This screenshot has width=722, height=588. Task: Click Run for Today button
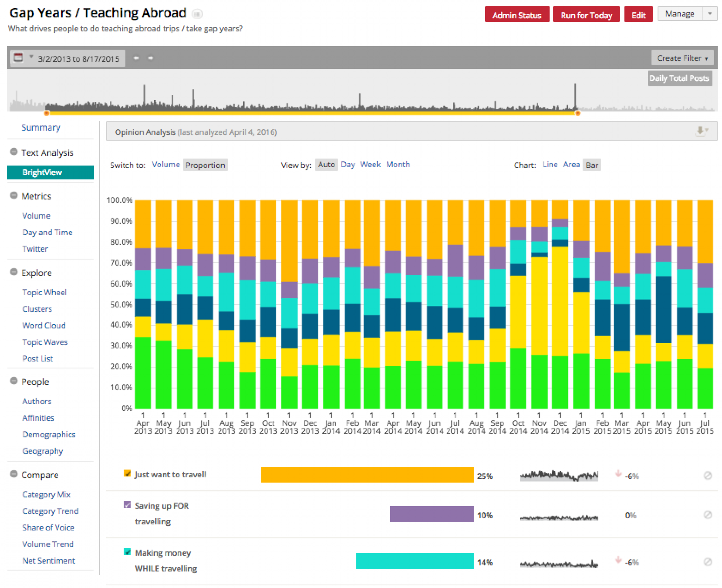coord(586,14)
